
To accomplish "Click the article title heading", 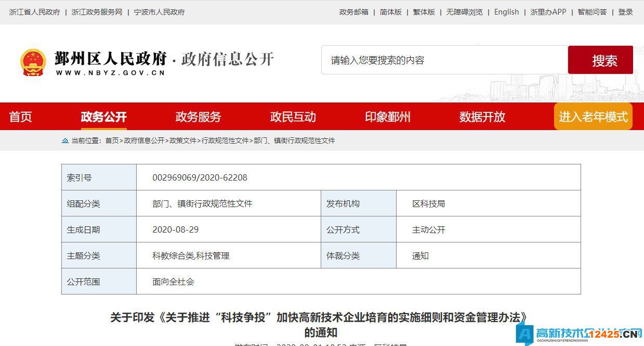I will pyautogui.click(x=321, y=325).
